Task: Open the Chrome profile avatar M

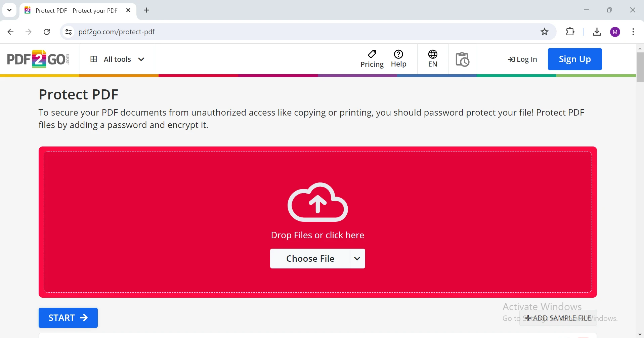Action: pos(615,32)
